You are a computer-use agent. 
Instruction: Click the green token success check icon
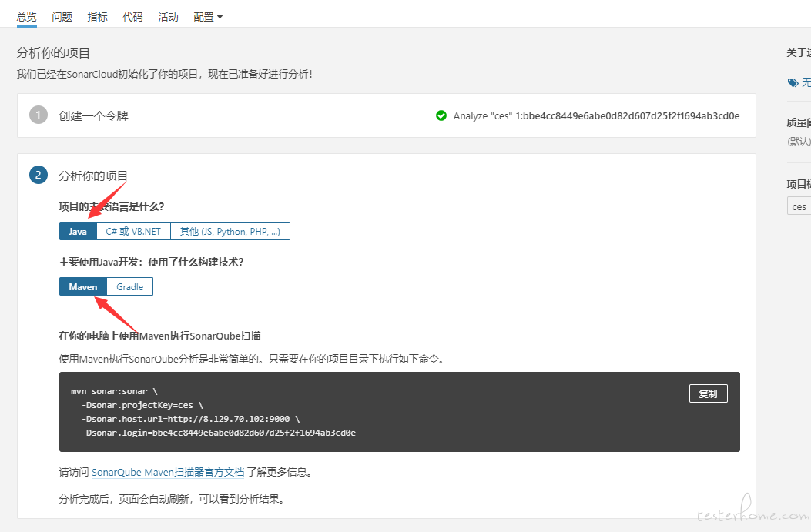click(x=441, y=115)
